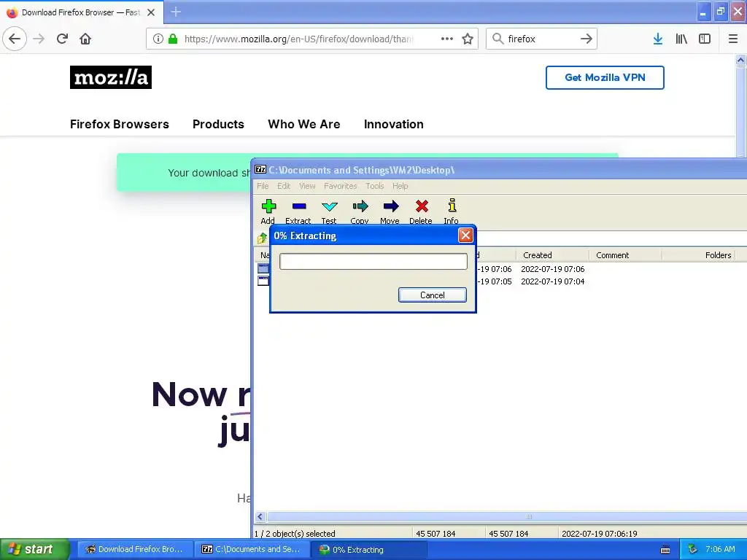Click the Info toolbar icon in 7-Zip
747x560 pixels.
click(452, 206)
